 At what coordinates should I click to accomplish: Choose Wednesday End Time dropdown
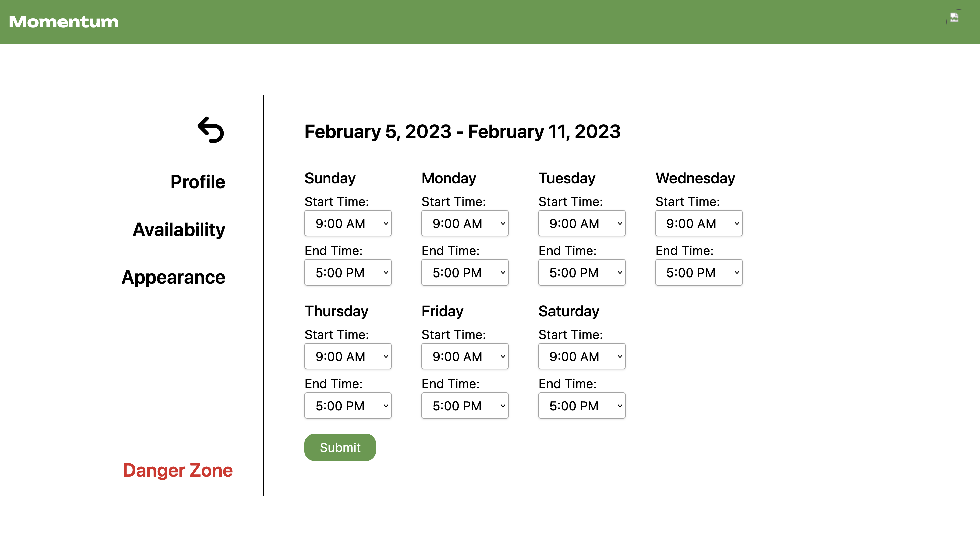tap(699, 272)
